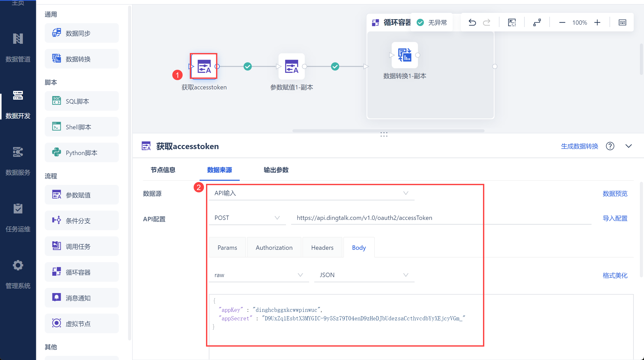Open the keyboard shortcuts icon
Screen dimensions: 644x360
(x=622, y=23)
